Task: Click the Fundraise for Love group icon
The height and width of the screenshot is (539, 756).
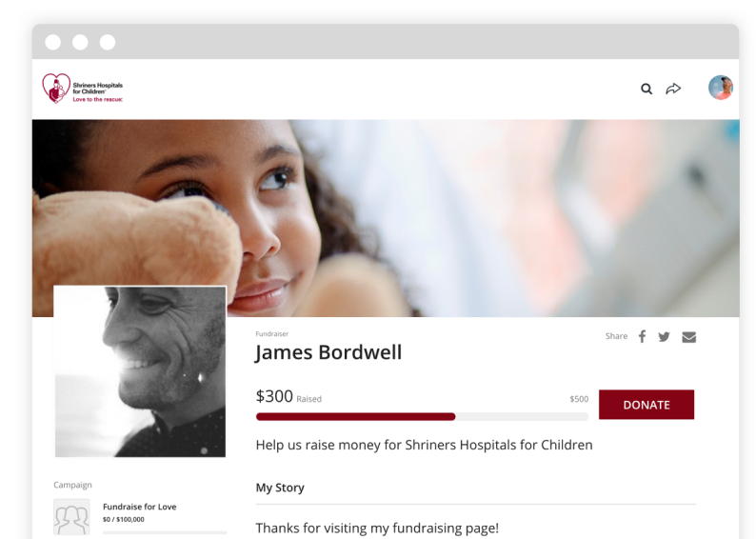Action: point(71,517)
